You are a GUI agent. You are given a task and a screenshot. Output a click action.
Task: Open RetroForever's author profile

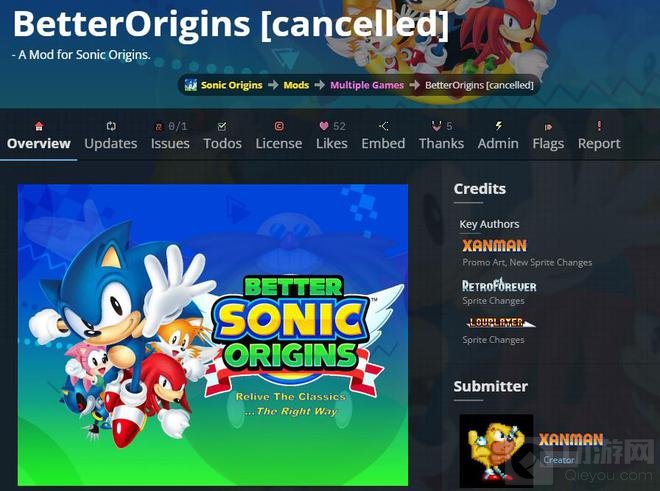pos(499,286)
